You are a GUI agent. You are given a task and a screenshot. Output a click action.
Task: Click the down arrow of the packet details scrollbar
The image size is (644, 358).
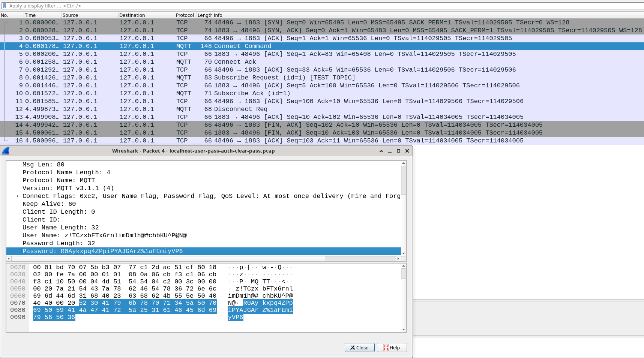click(404, 253)
